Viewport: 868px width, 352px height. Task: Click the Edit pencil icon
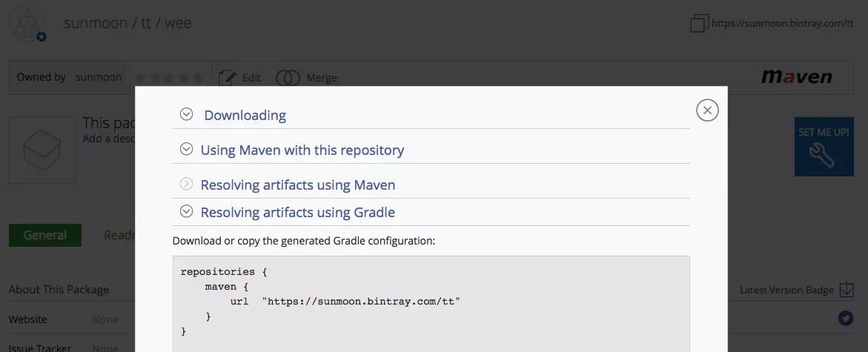click(228, 78)
